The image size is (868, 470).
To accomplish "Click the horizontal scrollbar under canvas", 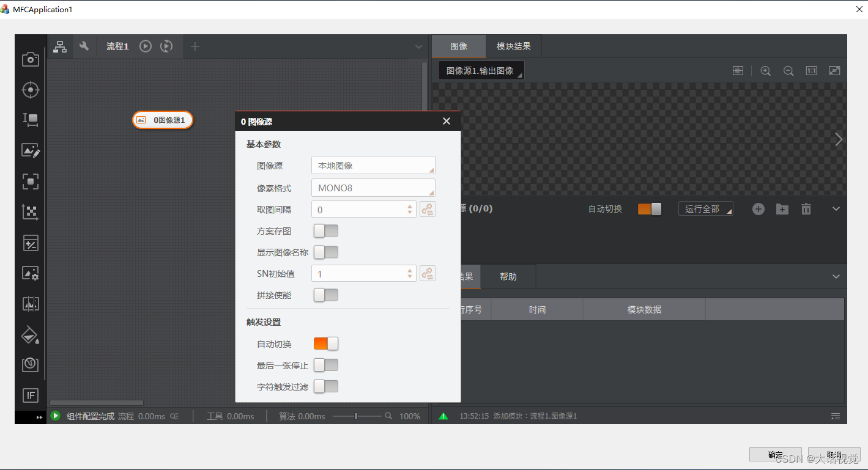I will tap(96, 403).
